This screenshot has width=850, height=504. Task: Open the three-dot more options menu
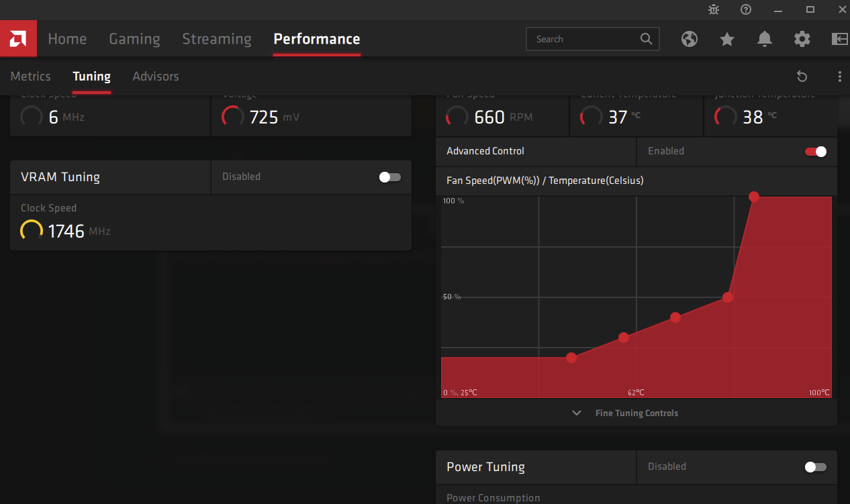839,77
